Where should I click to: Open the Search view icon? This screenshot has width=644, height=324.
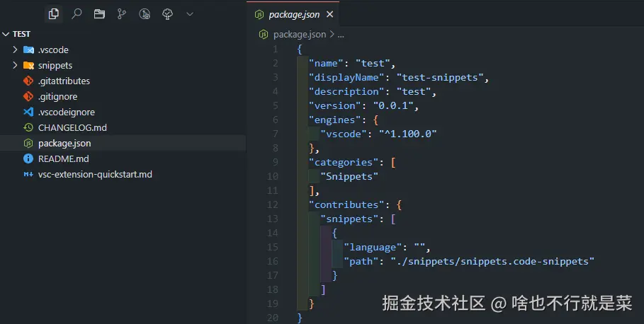77,14
